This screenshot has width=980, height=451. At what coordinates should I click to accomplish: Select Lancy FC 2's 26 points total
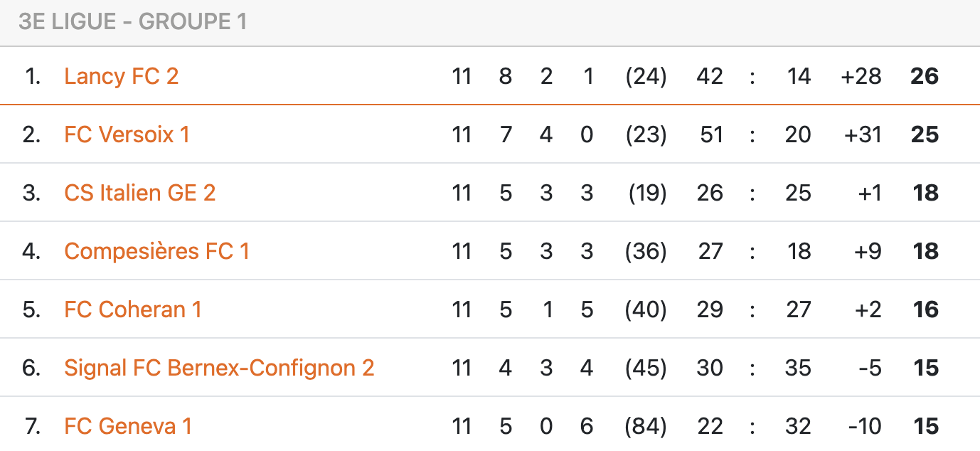(x=925, y=76)
